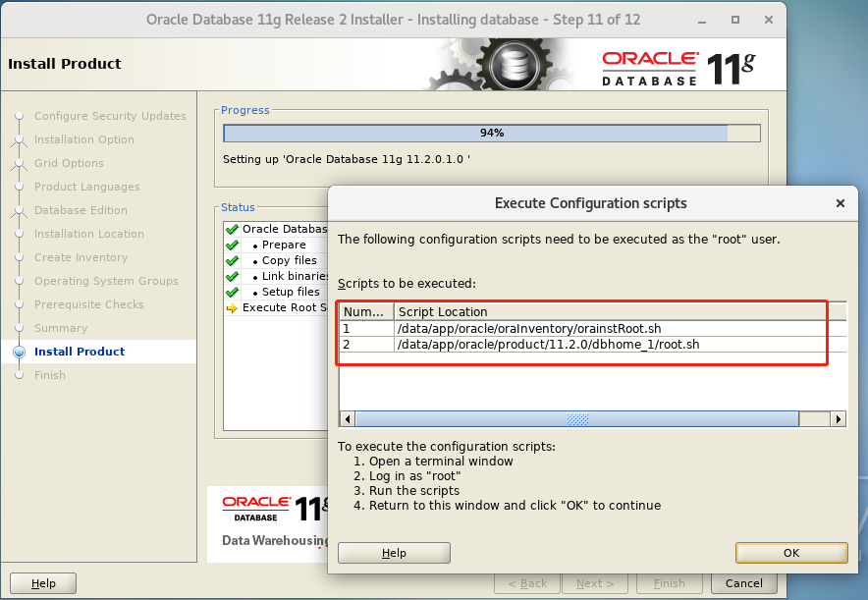Select the active Install Product step
The width and height of the screenshot is (868, 600).
(80, 352)
